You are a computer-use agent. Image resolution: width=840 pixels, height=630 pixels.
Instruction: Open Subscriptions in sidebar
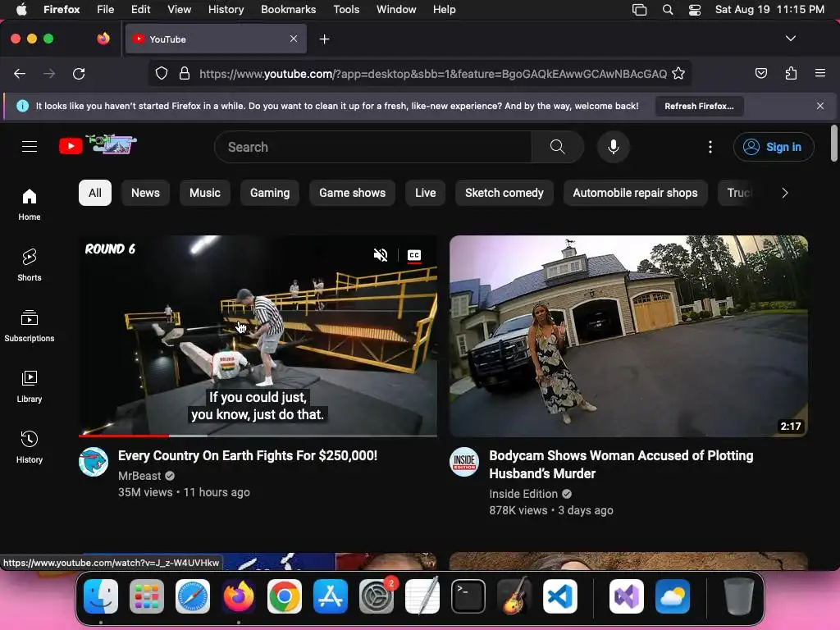click(30, 326)
